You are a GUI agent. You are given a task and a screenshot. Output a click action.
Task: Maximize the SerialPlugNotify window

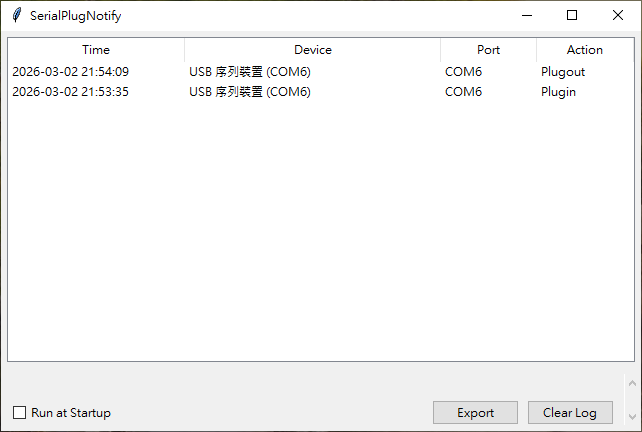(572, 15)
